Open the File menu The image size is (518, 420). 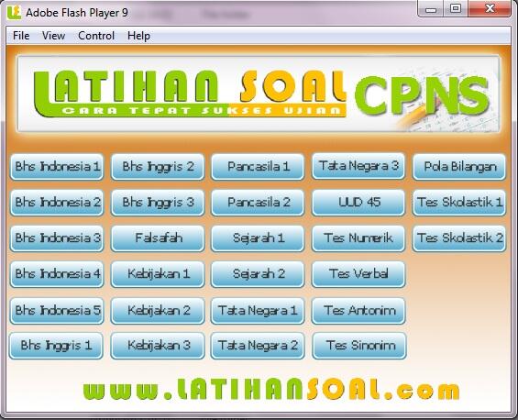[21, 36]
